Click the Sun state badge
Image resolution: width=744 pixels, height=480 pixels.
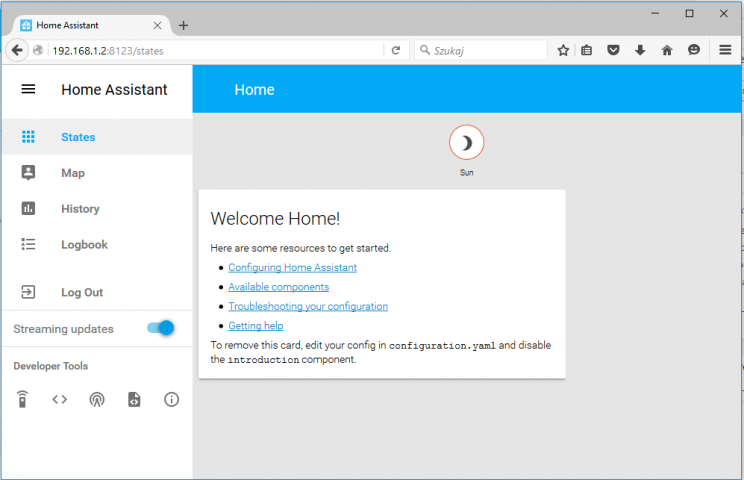tap(466, 142)
